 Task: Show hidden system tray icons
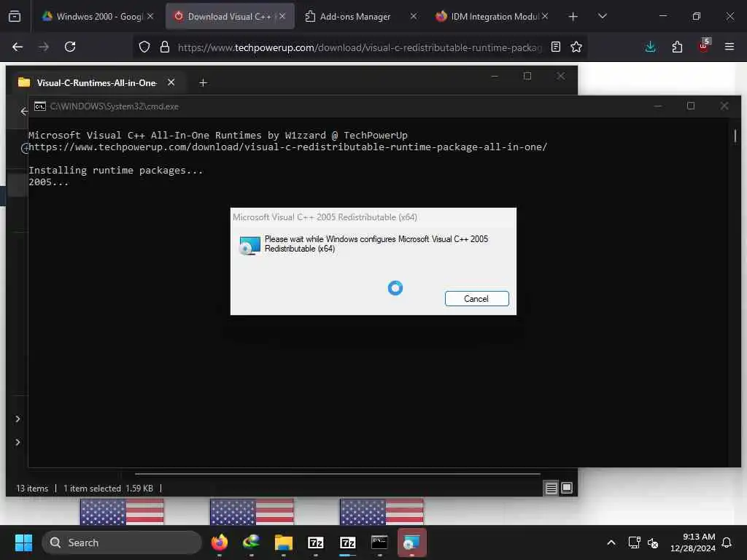(x=611, y=542)
